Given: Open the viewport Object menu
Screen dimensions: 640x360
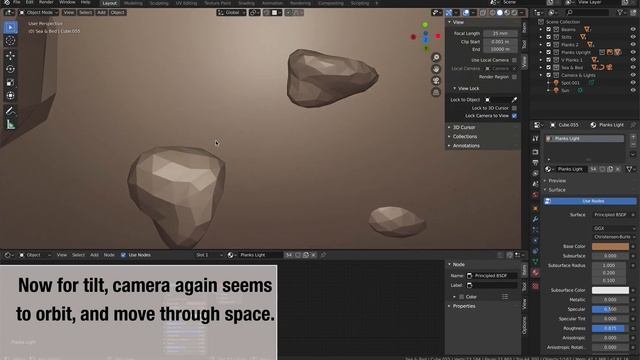Looking at the screenshot, I should [118, 13].
